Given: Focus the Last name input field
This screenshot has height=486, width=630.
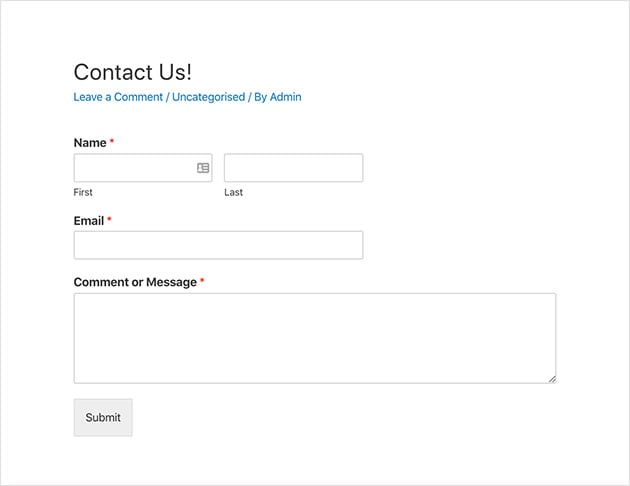Looking at the screenshot, I should tap(293, 168).
